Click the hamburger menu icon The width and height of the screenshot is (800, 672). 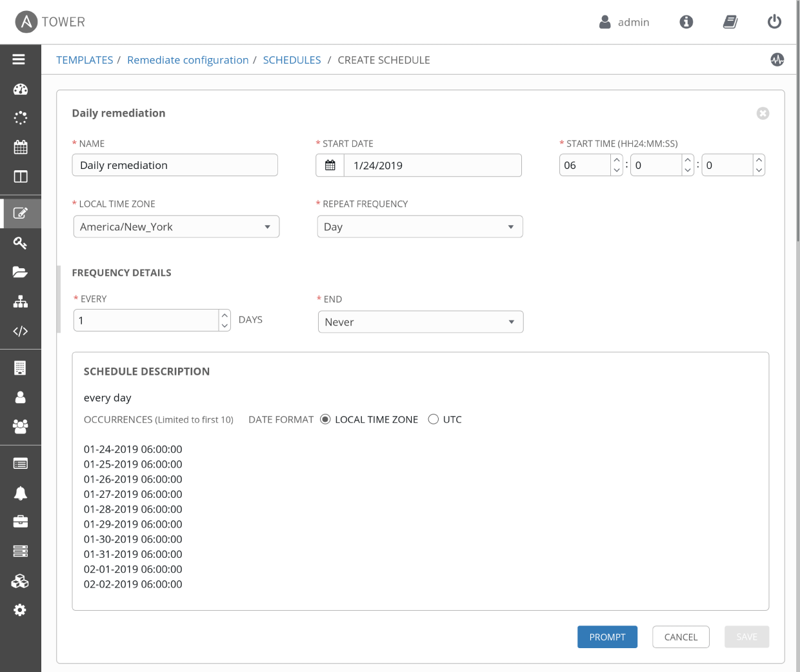pos(19,59)
